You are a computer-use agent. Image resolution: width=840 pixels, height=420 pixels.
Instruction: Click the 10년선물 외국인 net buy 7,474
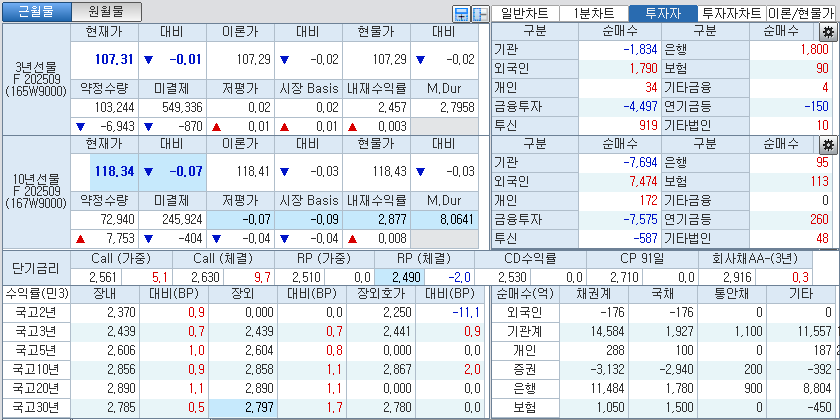pos(620,181)
